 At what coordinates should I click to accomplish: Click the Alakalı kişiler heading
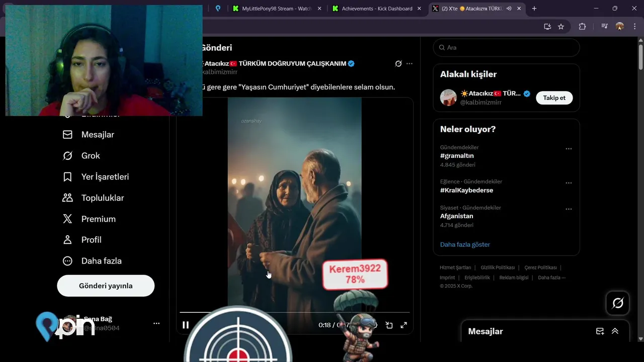(468, 74)
